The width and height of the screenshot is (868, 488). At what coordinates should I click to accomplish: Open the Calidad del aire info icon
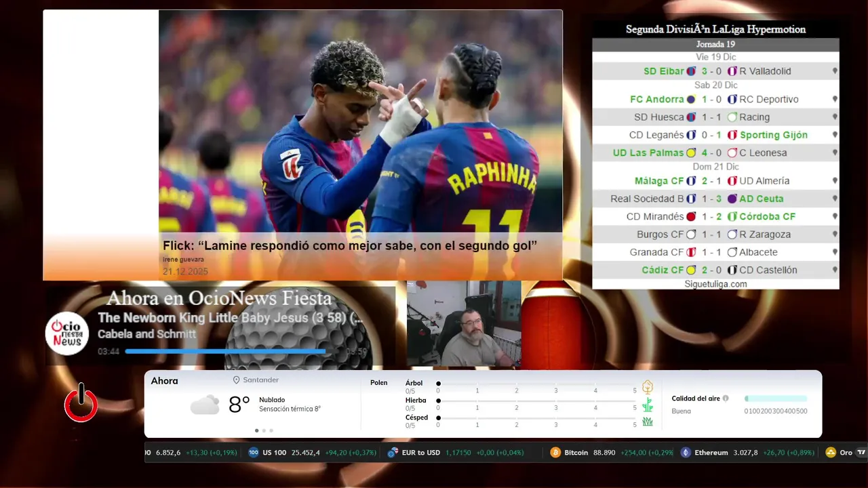coord(726,399)
